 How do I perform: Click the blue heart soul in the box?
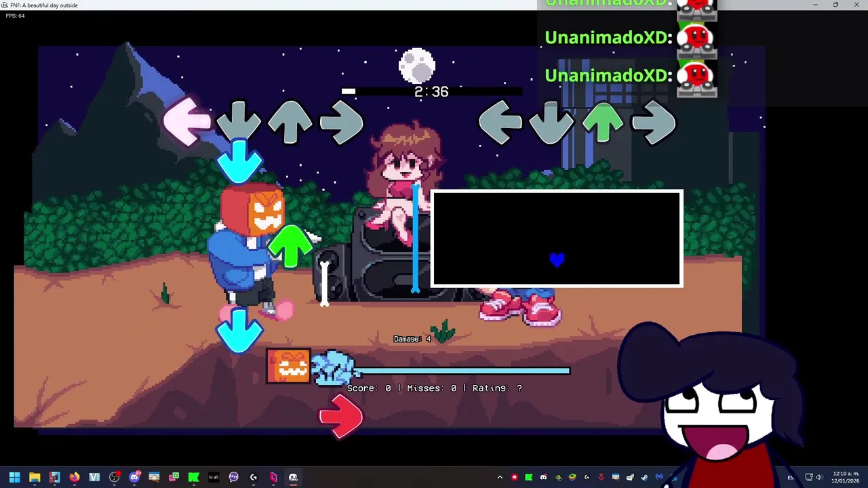tap(557, 260)
